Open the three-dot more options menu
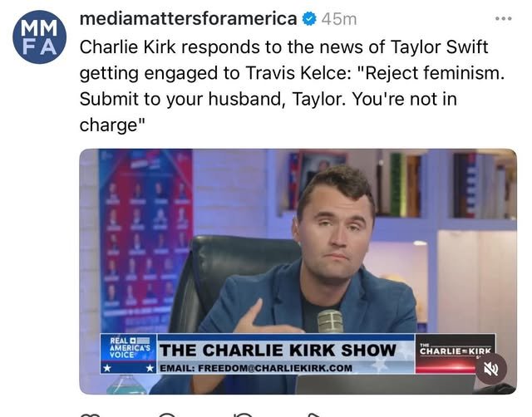Image resolution: width=532 pixels, height=417 pixels. click(504, 17)
